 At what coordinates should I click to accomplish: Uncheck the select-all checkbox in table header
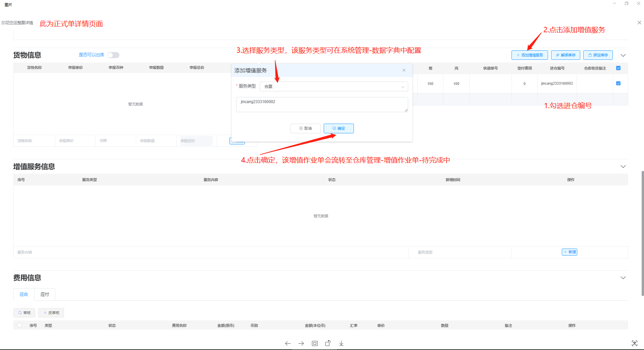point(618,68)
